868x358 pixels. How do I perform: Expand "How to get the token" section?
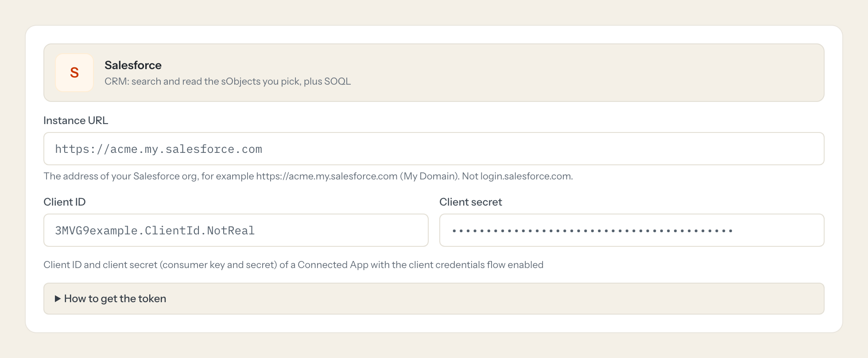434,299
